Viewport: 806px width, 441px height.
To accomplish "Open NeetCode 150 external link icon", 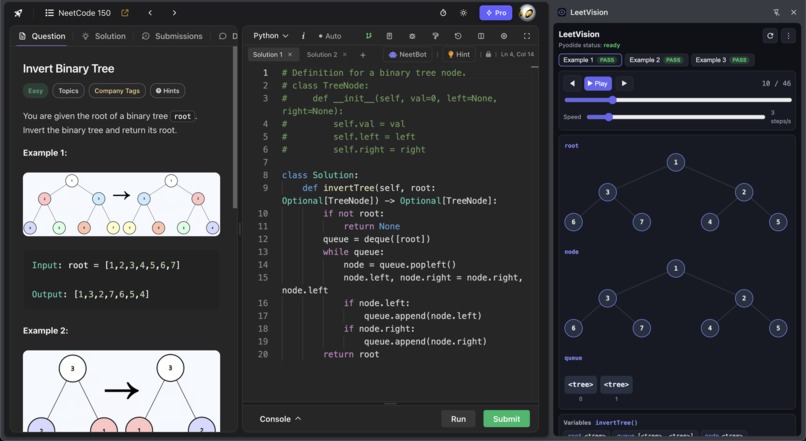I will [x=125, y=13].
